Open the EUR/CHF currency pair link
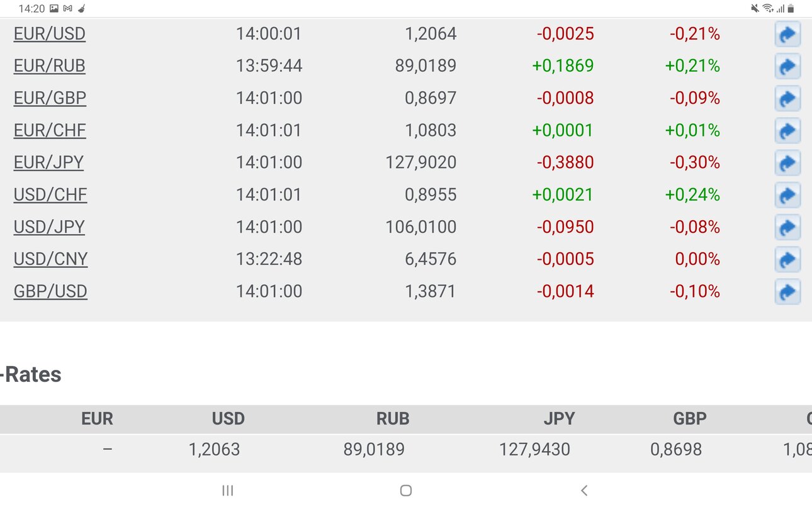This screenshot has height=507, width=812. pyautogui.click(x=50, y=131)
